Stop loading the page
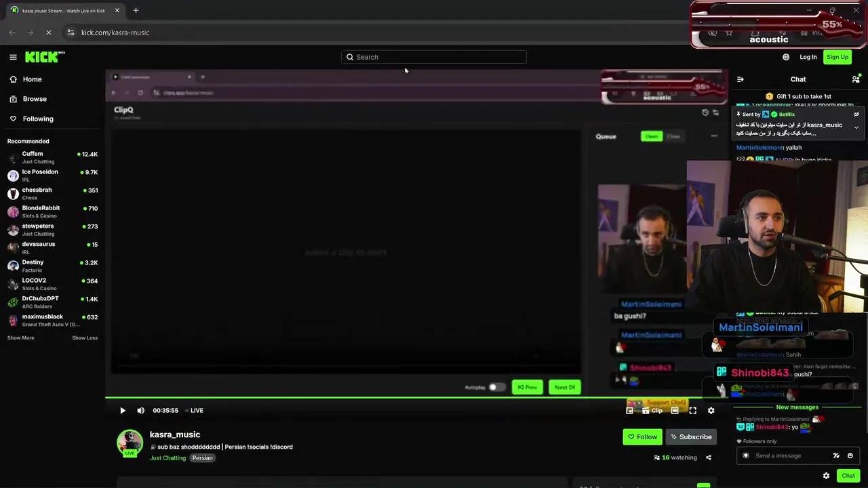Screen dimensions: 868x488 click(49, 32)
